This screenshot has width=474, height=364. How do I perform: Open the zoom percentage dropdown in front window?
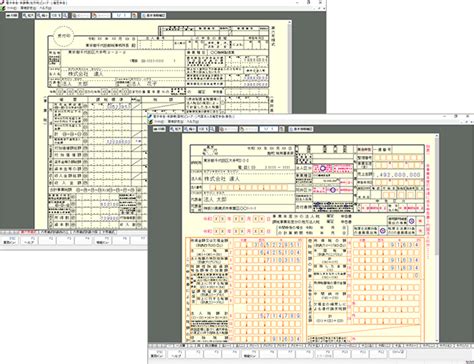tap(203, 129)
